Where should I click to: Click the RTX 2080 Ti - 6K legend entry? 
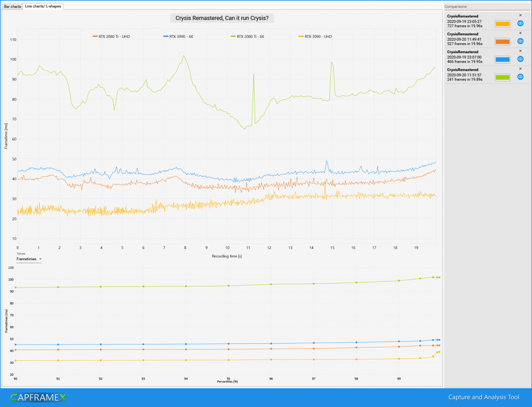tap(247, 37)
